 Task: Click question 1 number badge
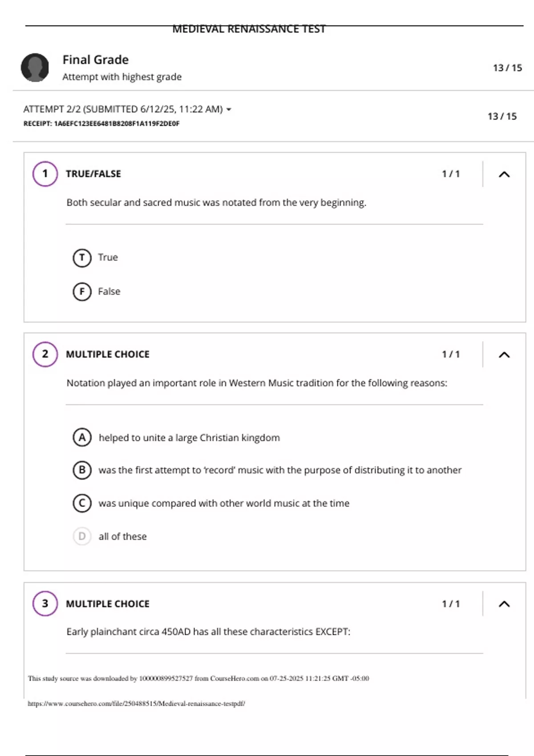45,174
